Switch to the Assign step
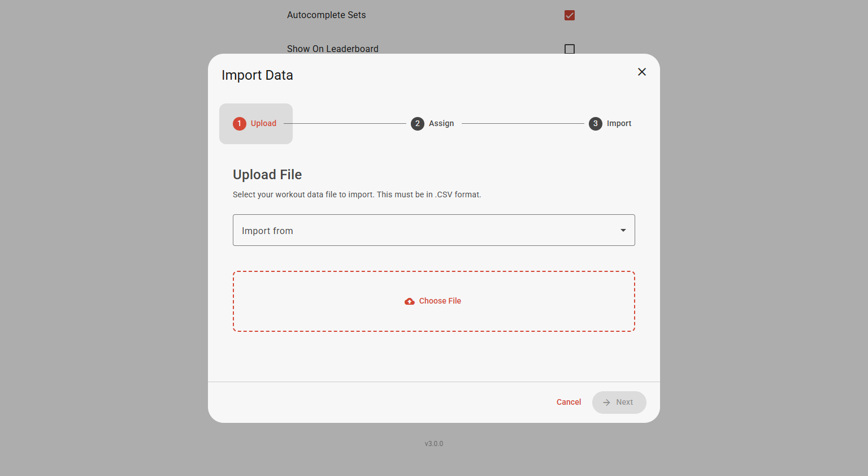Screen dimensions: 868x476 [441, 124]
